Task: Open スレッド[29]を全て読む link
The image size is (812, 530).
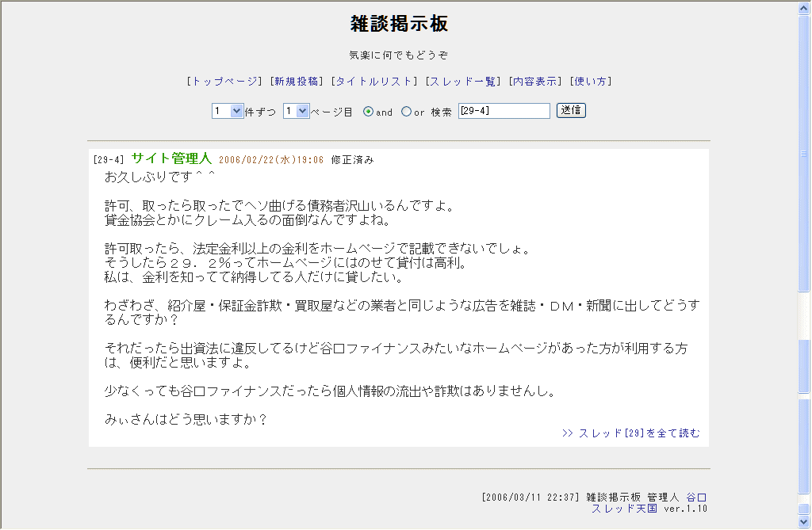Action: (x=631, y=433)
